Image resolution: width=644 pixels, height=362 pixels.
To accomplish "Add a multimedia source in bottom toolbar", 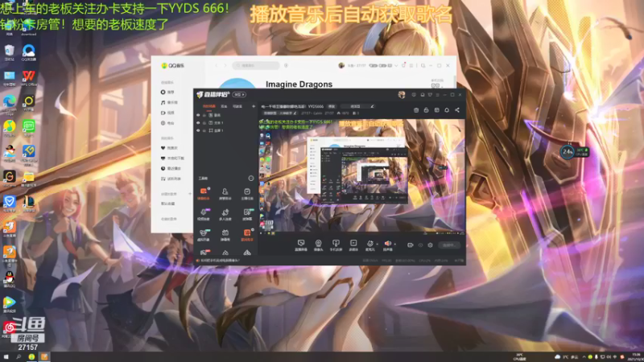I will (353, 245).
